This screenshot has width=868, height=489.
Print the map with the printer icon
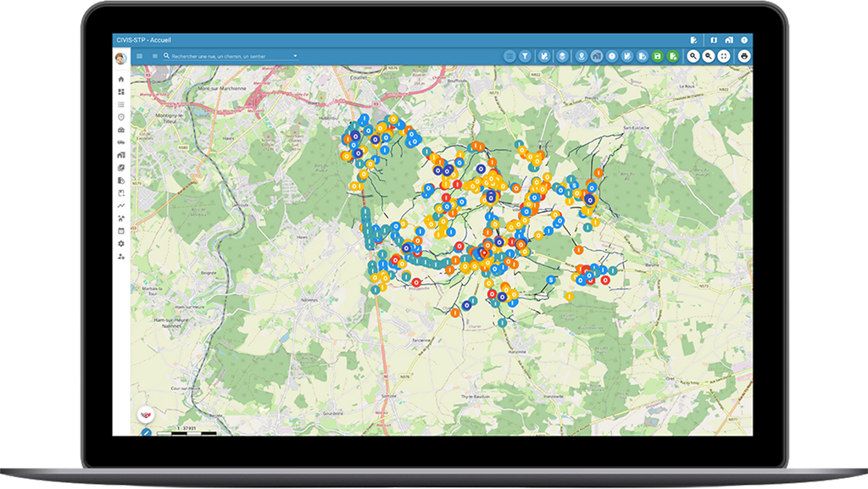[x=743, y=56]
